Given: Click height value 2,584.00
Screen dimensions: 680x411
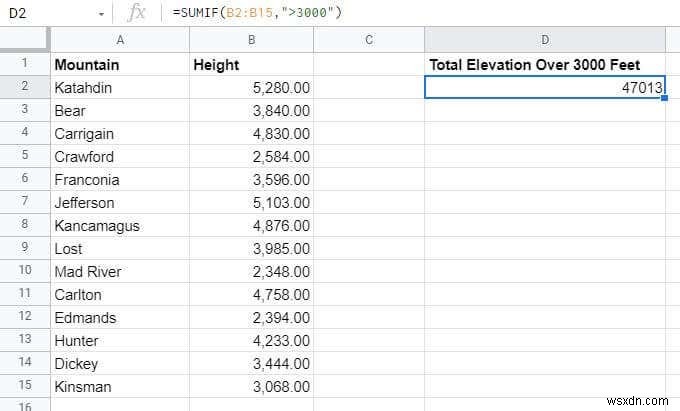Looking at the screenshot, I should [252, 156].
